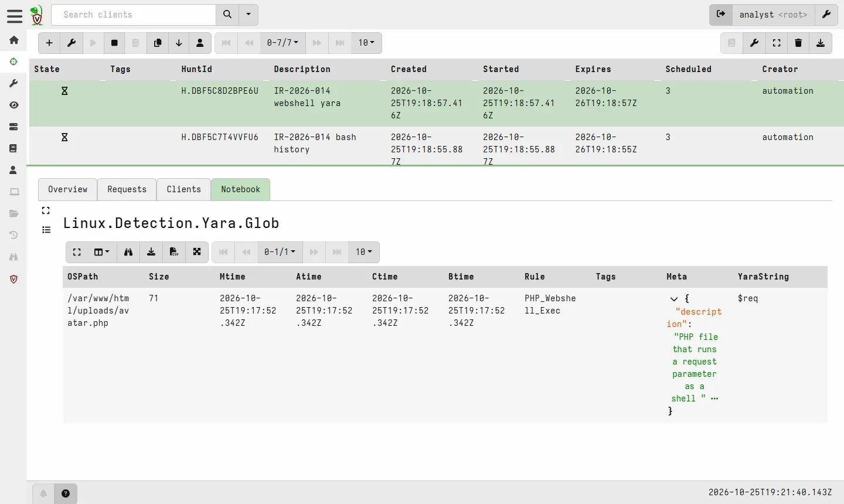The height and width of the screenshot is (504, 844).
Task: Click the notification bell in status bar
Action: pyautogui.click(x=43, y=493)
